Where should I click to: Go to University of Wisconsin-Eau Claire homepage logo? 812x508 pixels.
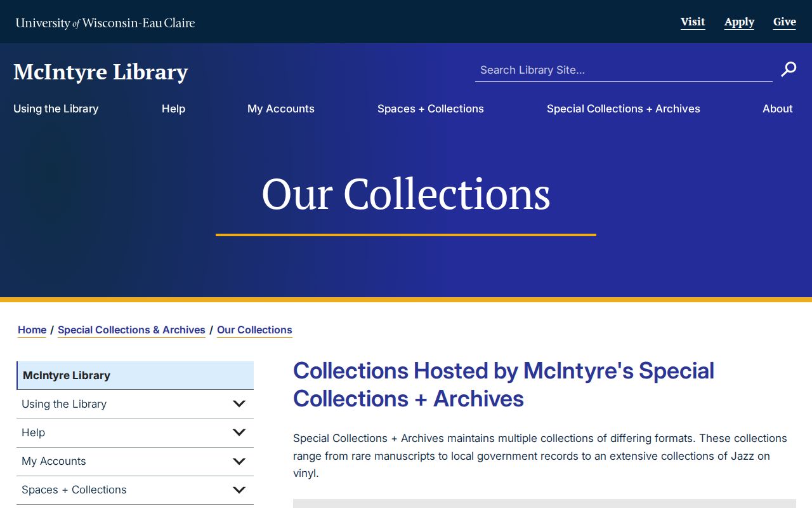click(105, 23)
